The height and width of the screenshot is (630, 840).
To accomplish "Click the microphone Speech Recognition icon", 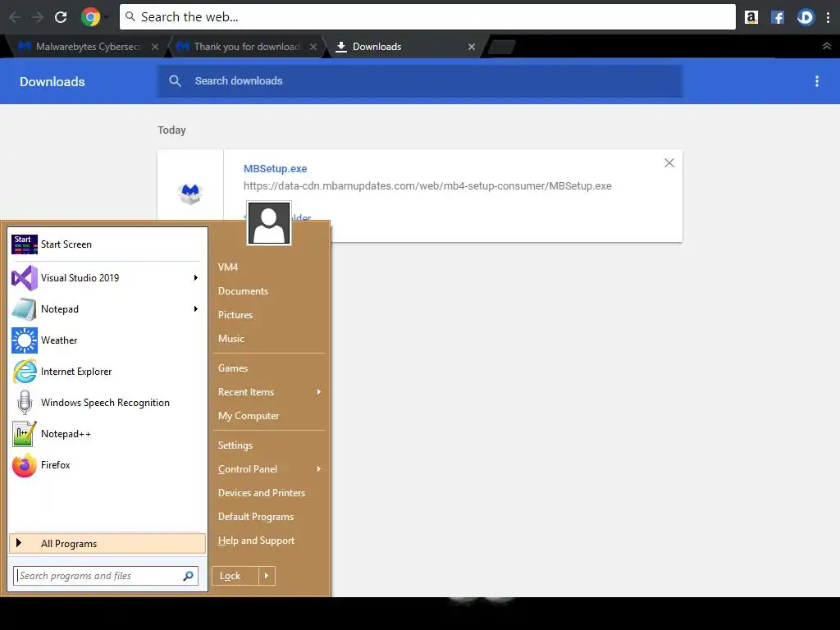I will (25, 402).
